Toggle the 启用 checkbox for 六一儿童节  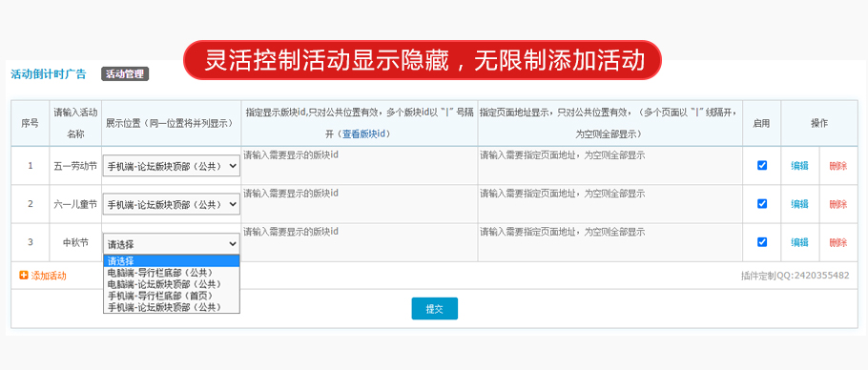[x=762, y=203]
